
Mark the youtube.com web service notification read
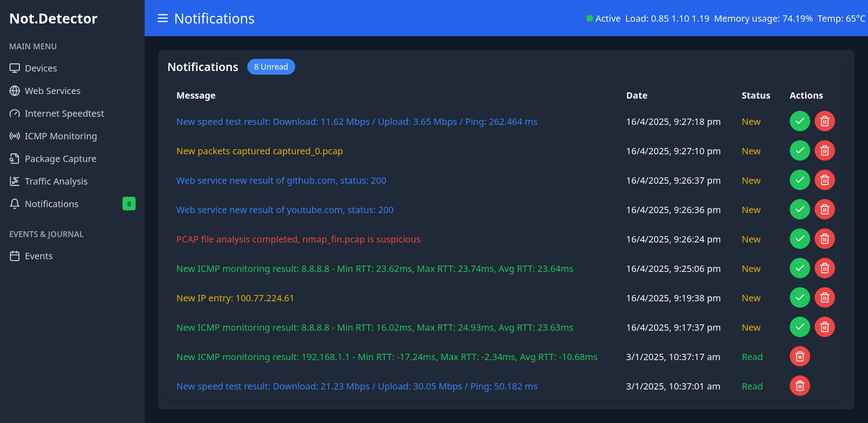click(800, 209)
